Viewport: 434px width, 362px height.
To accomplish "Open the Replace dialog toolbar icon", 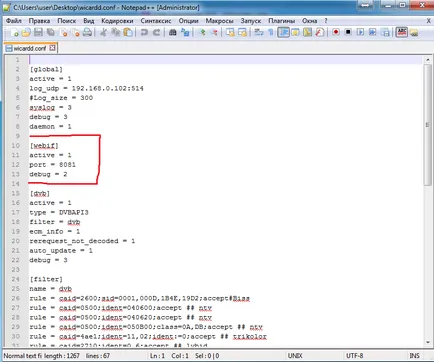I will 185,32.
